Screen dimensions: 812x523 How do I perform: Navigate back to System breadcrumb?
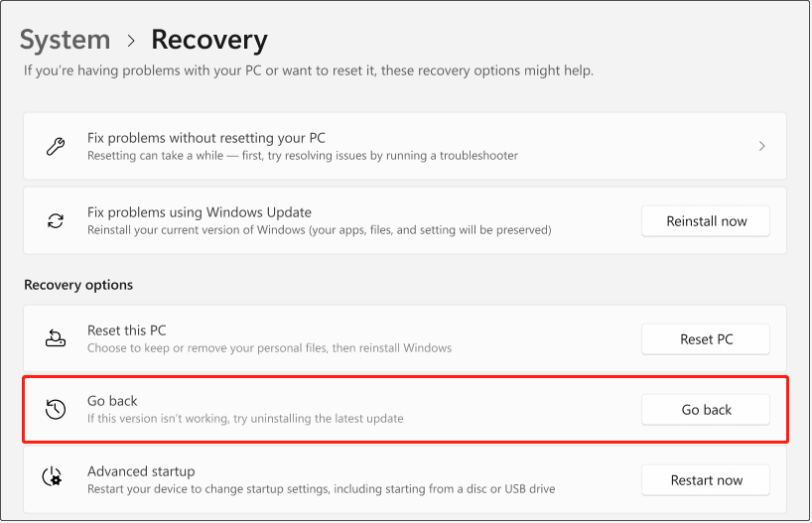pos(65,41)
